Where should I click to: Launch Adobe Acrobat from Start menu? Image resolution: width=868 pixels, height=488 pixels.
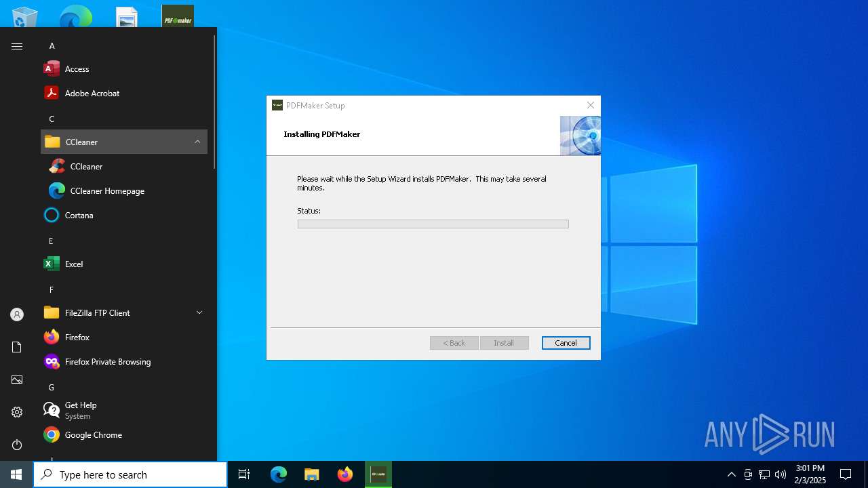124,93
